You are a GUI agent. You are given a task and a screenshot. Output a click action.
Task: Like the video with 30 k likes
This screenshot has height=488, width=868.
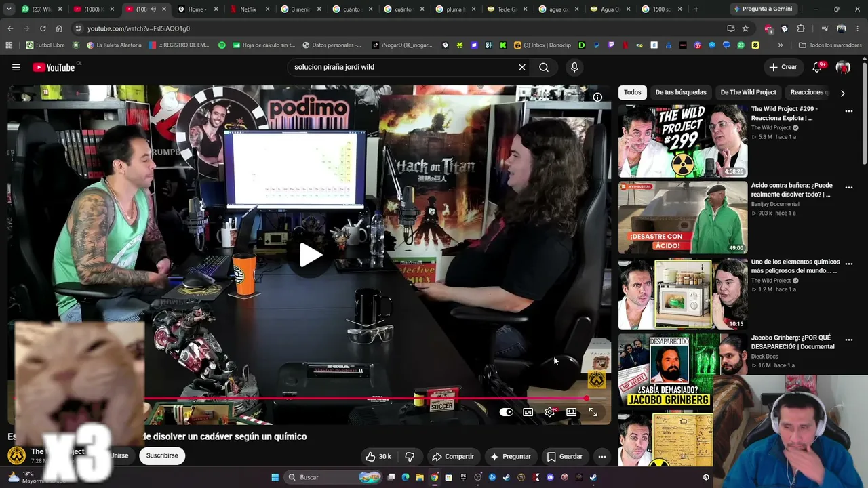coord(378,456)
